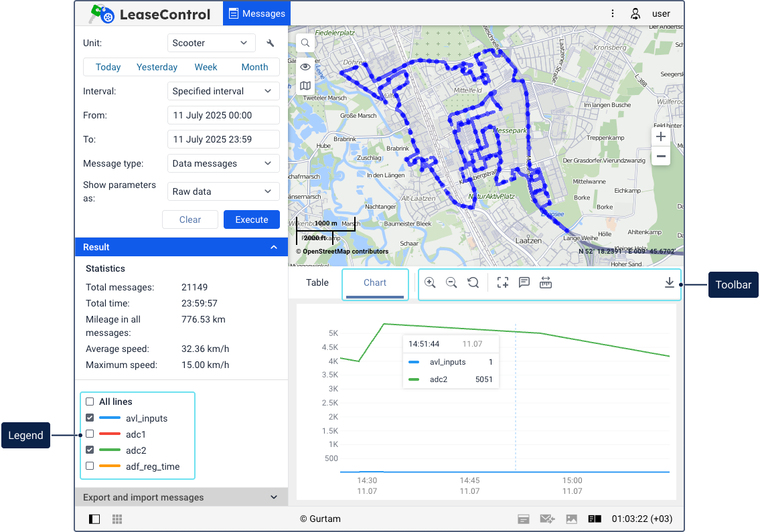Viewport: 760px width, 532px height.
Task: Zoom in the map with plus button
Action: (x=661, y=137)
